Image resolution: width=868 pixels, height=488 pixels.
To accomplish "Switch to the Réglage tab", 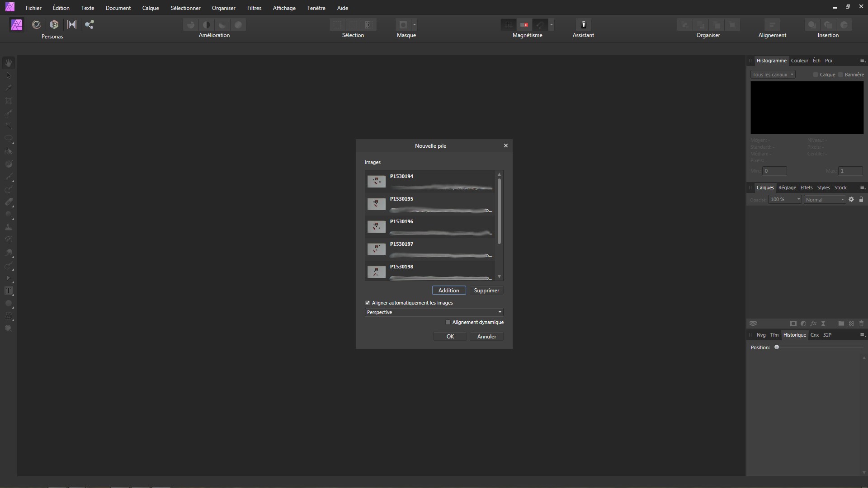I will pyautogui.click(x=787, y=188).
